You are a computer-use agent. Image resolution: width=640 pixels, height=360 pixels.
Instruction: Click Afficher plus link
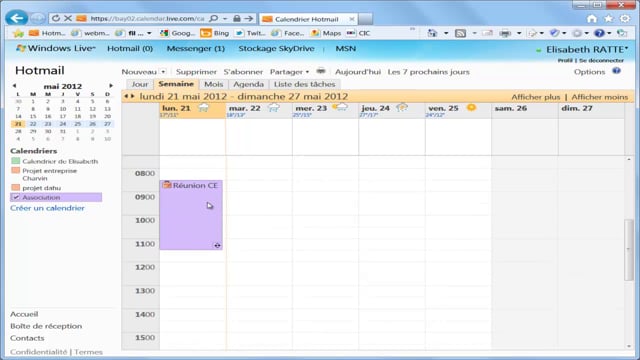(x=536, y=97)
